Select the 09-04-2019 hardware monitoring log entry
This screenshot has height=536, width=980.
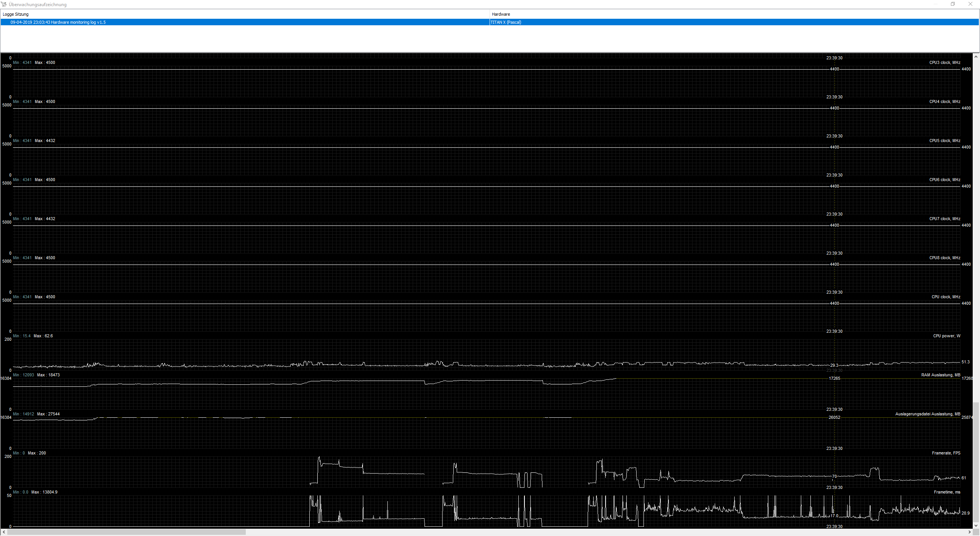tap(58, 22)
